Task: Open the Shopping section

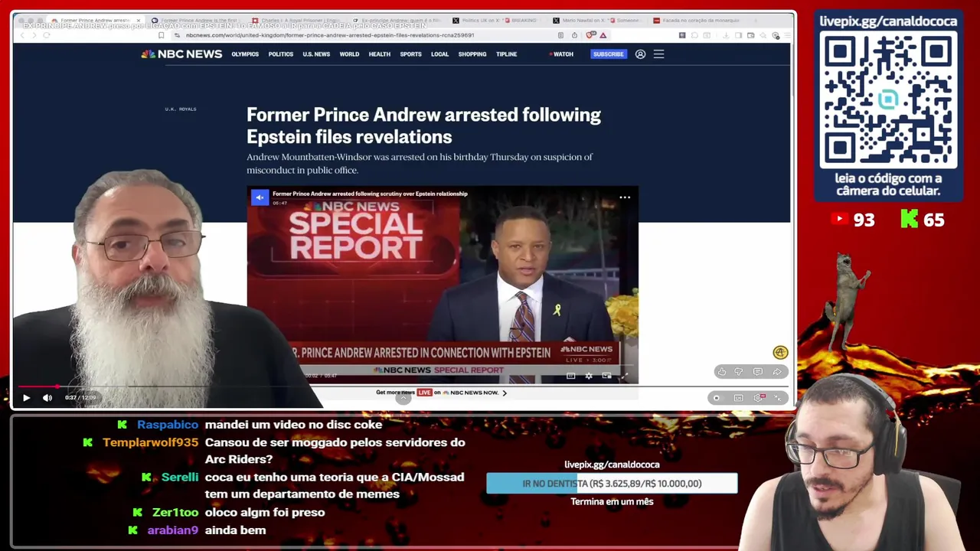Action: 472,54
